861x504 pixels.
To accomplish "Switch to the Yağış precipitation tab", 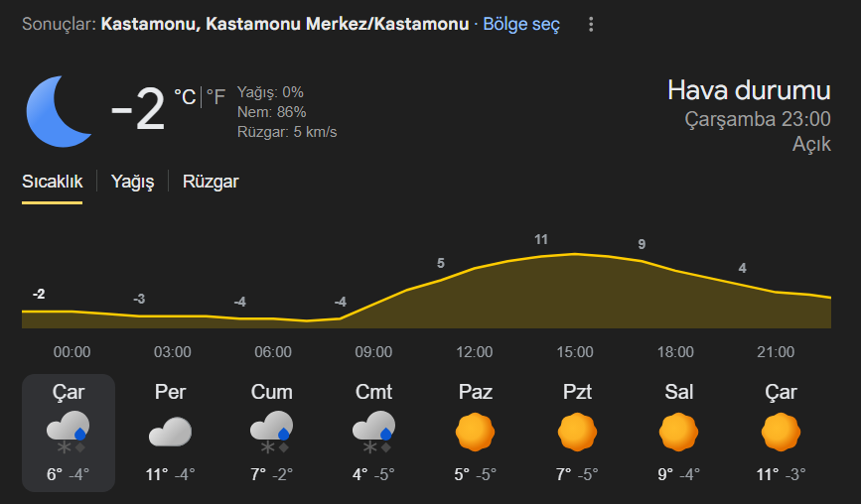I will click(x=132, y=182).
